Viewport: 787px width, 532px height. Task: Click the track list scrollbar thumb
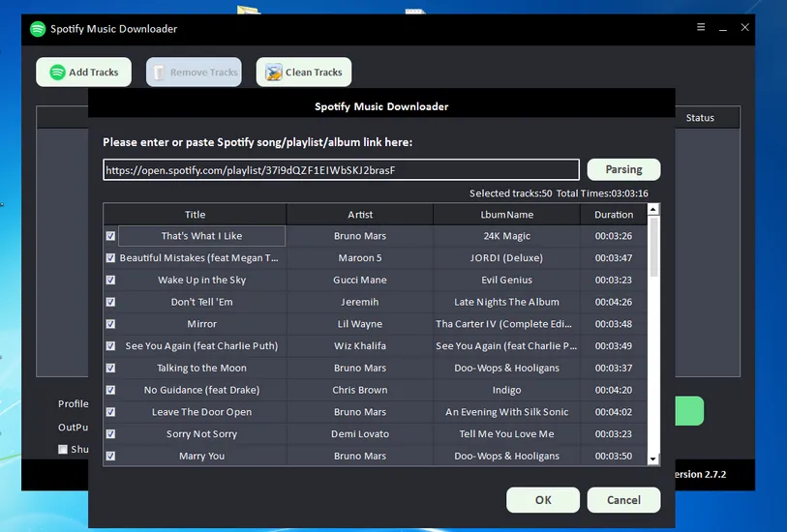[x=653, y=247]
